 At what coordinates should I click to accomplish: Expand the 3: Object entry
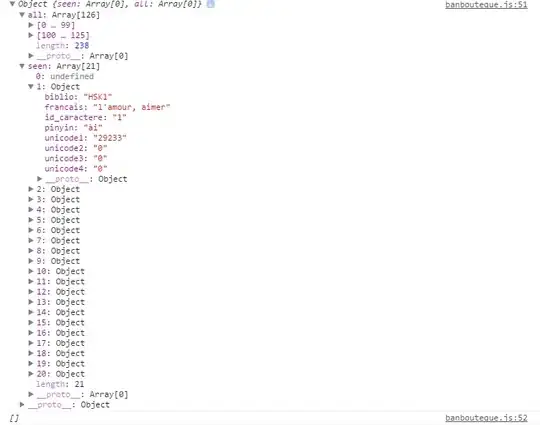(x=31, y=199)
